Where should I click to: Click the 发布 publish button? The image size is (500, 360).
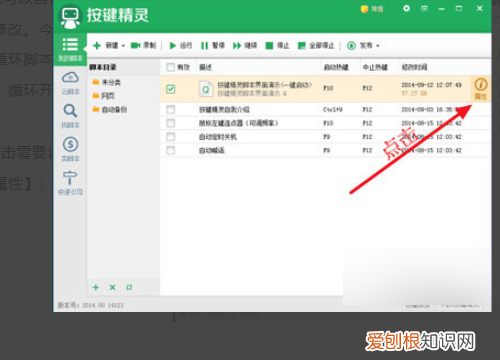(x=359, y=45)
